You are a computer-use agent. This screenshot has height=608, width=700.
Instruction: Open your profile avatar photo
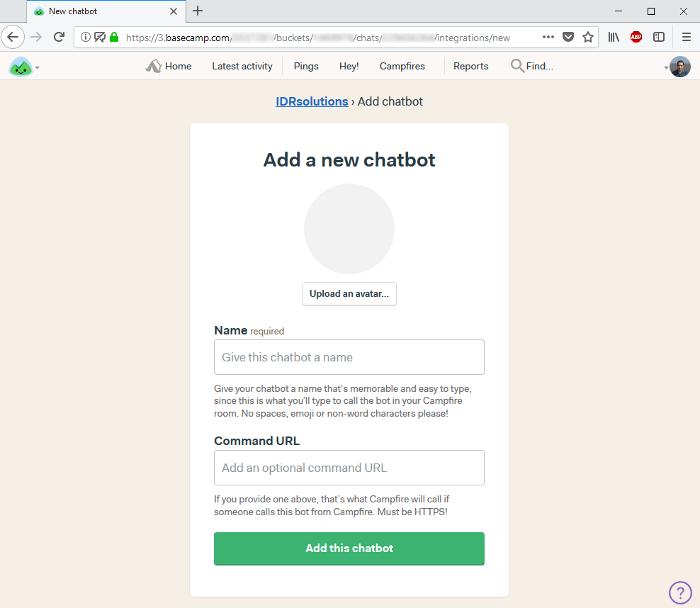(x=679, y=67)
